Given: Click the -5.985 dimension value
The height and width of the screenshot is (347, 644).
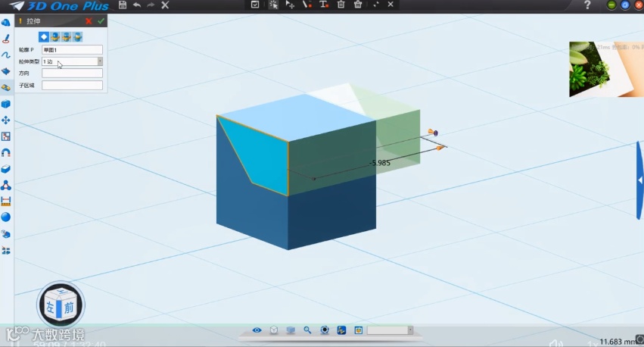Looking at the screenshot, I should click(x=380, y=163).
